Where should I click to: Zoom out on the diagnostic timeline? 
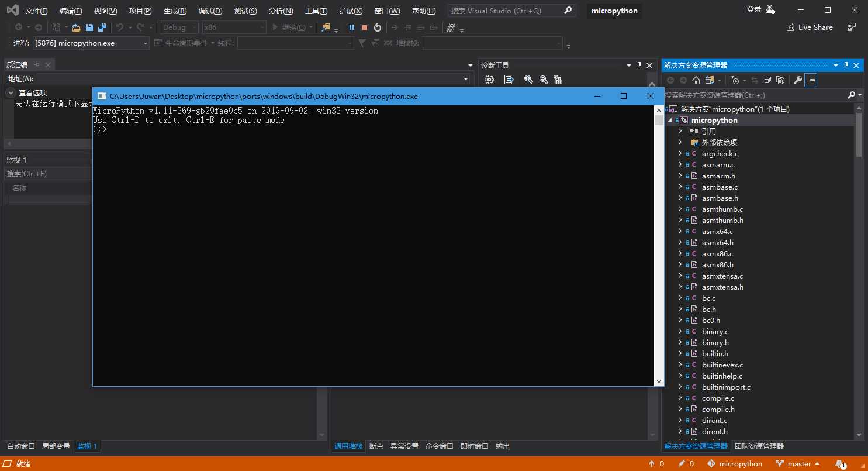(544, 80)
